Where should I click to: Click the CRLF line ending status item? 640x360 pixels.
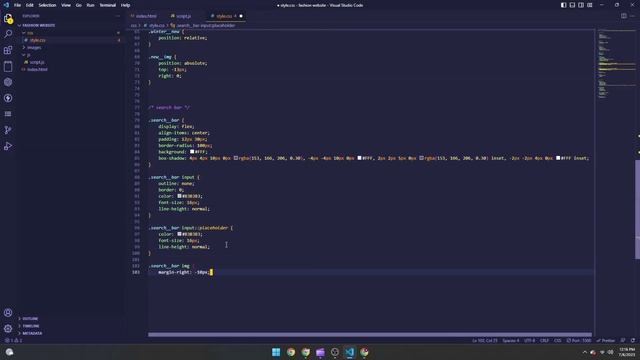(x=544, y=340)
